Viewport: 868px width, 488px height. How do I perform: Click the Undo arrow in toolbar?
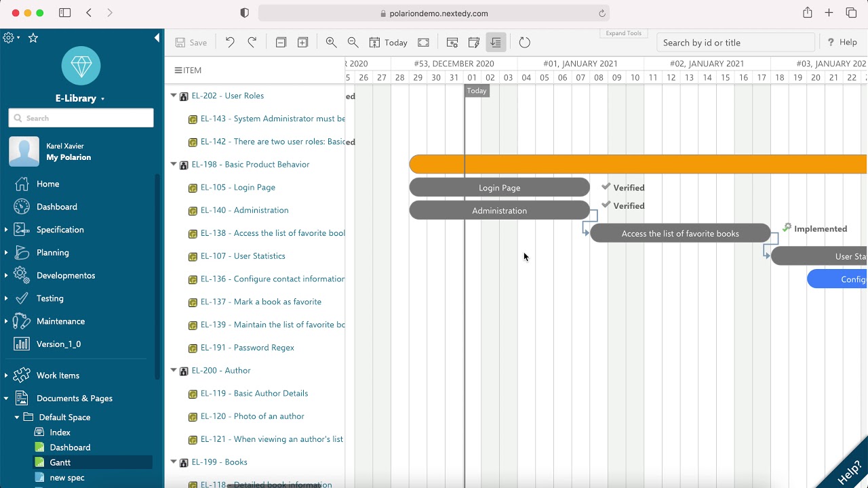pyautogui.click(x=230, y=43)
